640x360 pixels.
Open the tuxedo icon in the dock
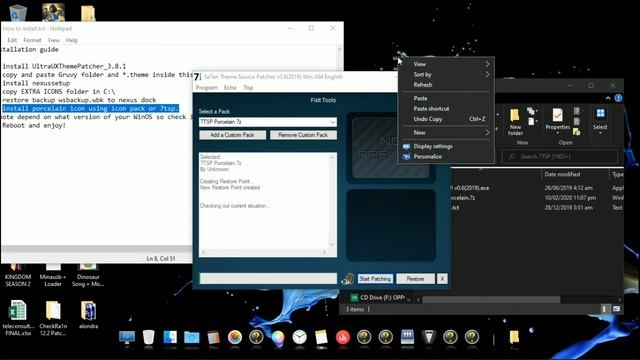pyautogui.click(x=429, y=338)
